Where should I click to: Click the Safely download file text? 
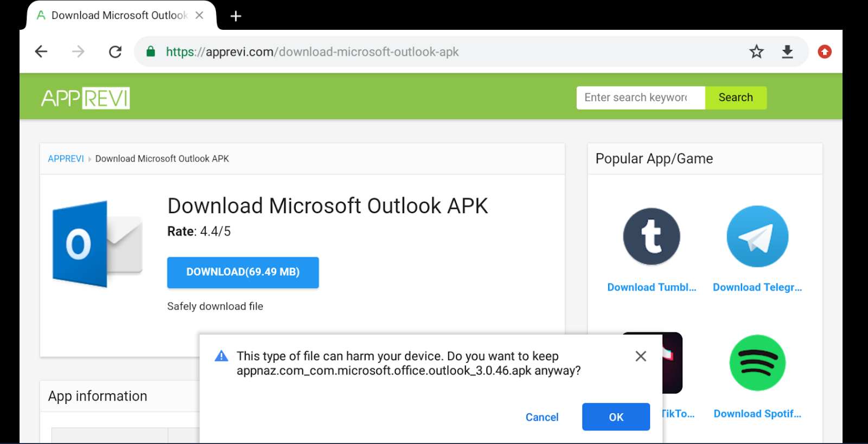(215, 306)
